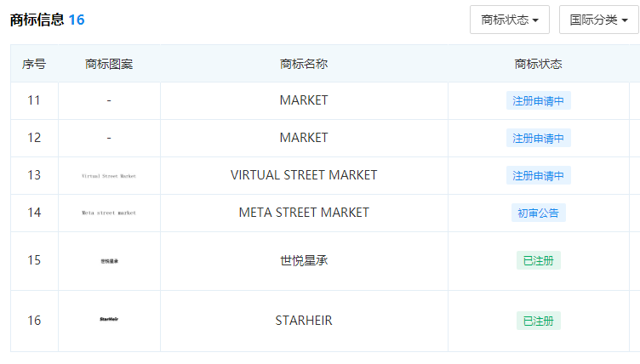Click the 序号 column header
The height and width of the screenshot is (364, 640).
34,64
